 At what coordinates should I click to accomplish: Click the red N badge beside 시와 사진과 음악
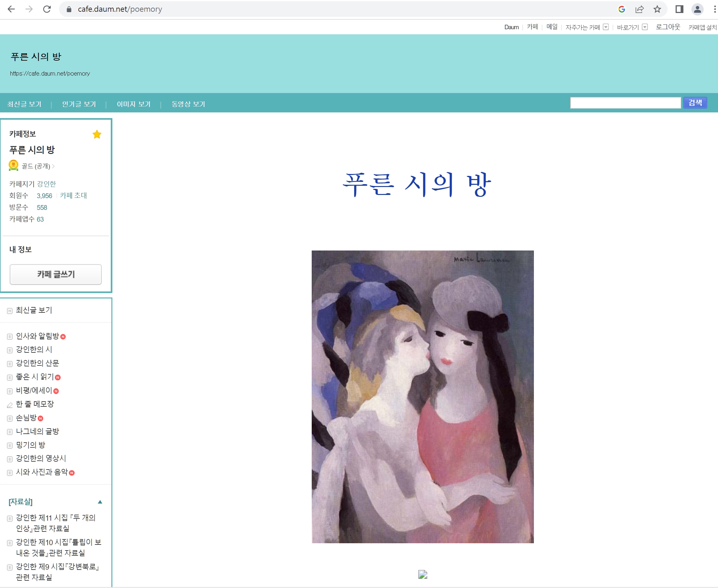(x=72, y=472)
